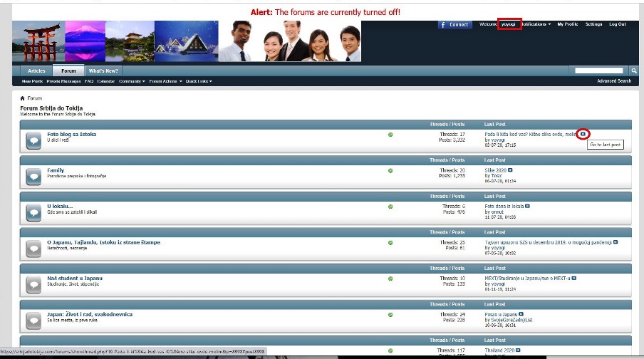
Task: Go to last post of Tajvan upozorio thread
Action: [616, 242]
